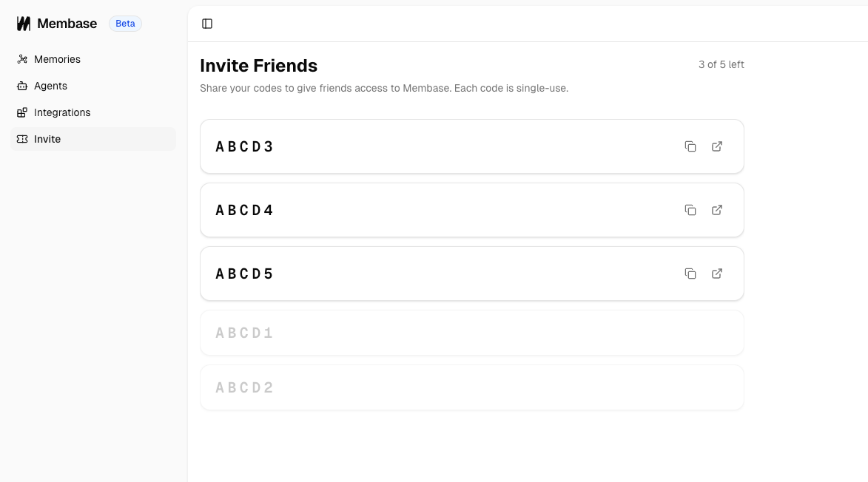The height and width of the screenshot is (482, 868).
Task: Click the Beta badge
Action: click(125, 23)
